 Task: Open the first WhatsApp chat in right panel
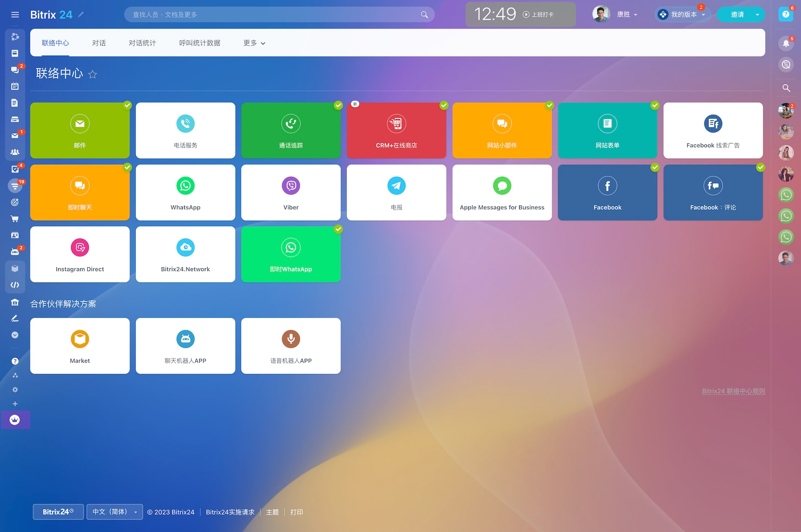point(786,195)
